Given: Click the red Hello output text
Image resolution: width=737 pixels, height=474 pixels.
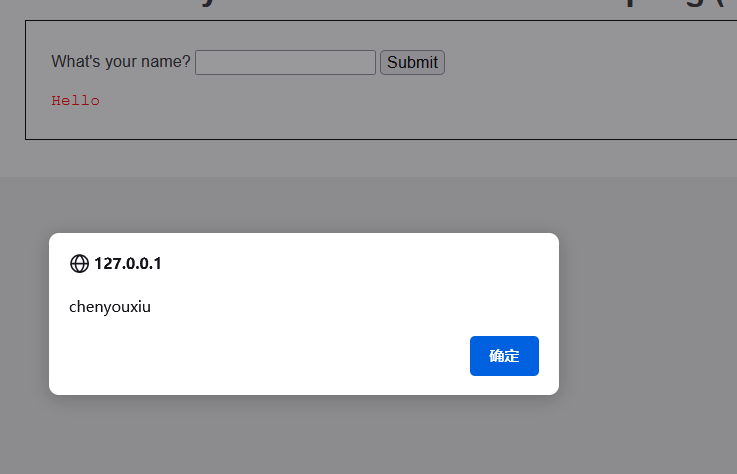Looking at the screenshot, I should point(75,101).
